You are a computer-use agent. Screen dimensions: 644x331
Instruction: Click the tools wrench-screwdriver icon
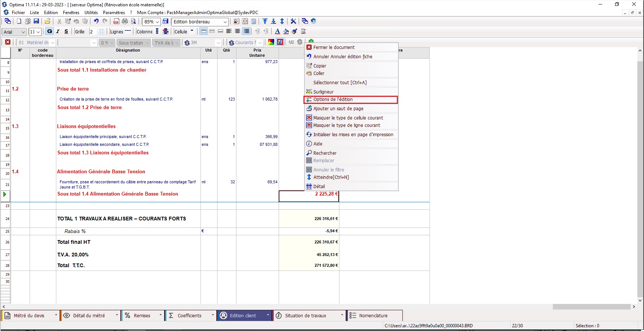coord(293,21)
